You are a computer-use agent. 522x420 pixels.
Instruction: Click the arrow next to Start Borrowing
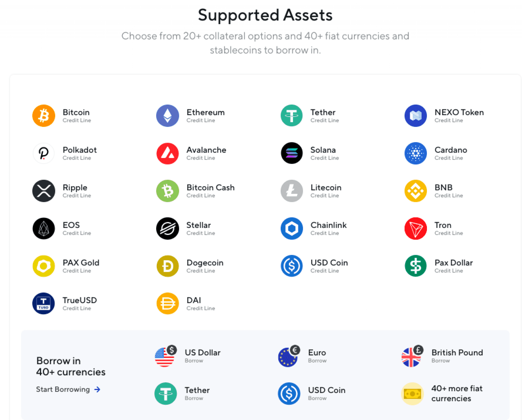click(x=97, y=389)
